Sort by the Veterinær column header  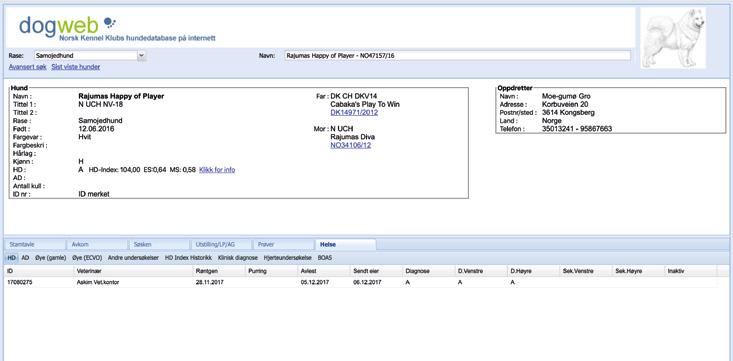[133, 271]
